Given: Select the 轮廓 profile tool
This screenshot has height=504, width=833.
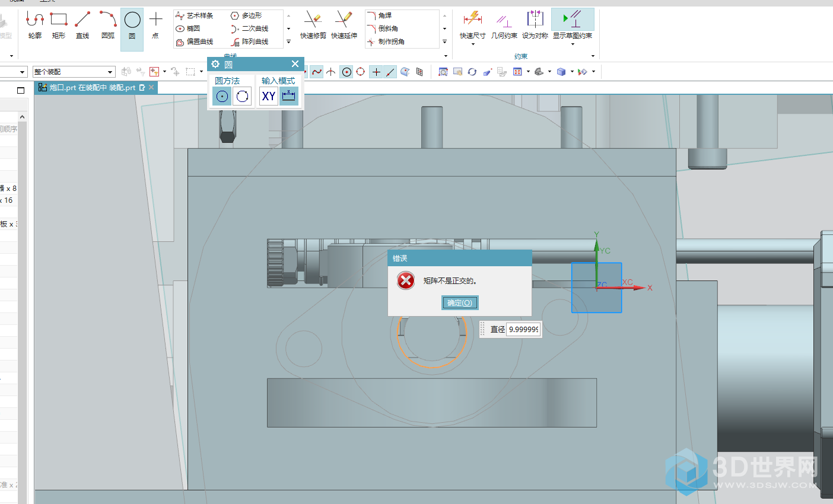Looking at the screenshot, I should (35, 25).
